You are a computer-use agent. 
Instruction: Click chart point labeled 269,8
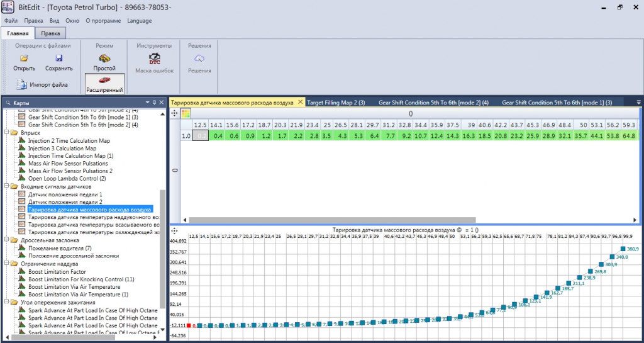(590, 271)
